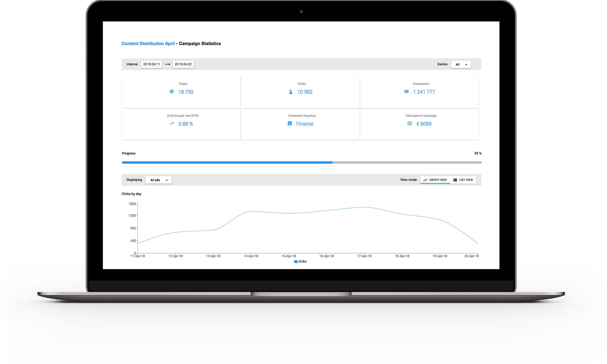Image resolution: width=607 pixels, height=364 pixels.
Task: Switch to List View mode
Action: click(463, 180)
